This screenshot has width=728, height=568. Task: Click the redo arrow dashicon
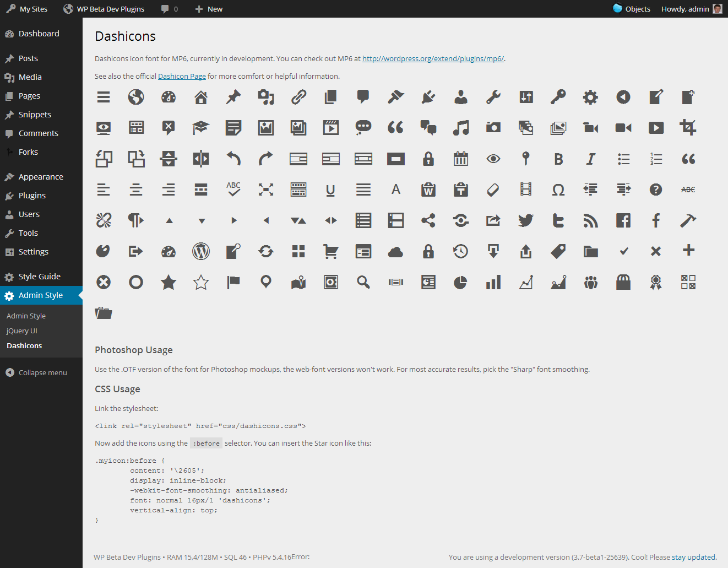click(x=266, y=159)
